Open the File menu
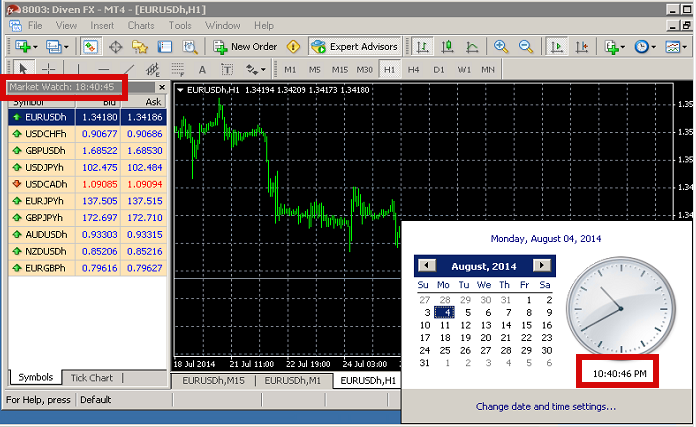Screen dimensions: 696x427 click(x=35, y=26)
